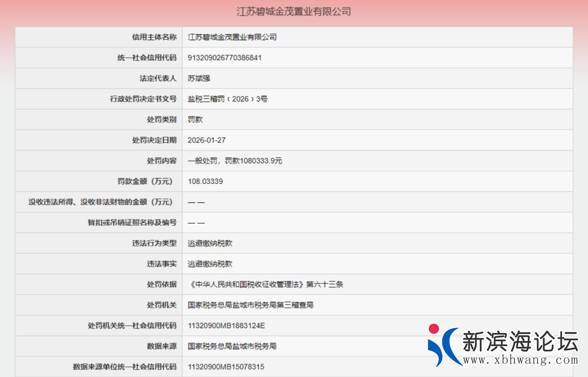Click the 处罚依据 law citation text
The image size is (588, 377).
(266, 284)
